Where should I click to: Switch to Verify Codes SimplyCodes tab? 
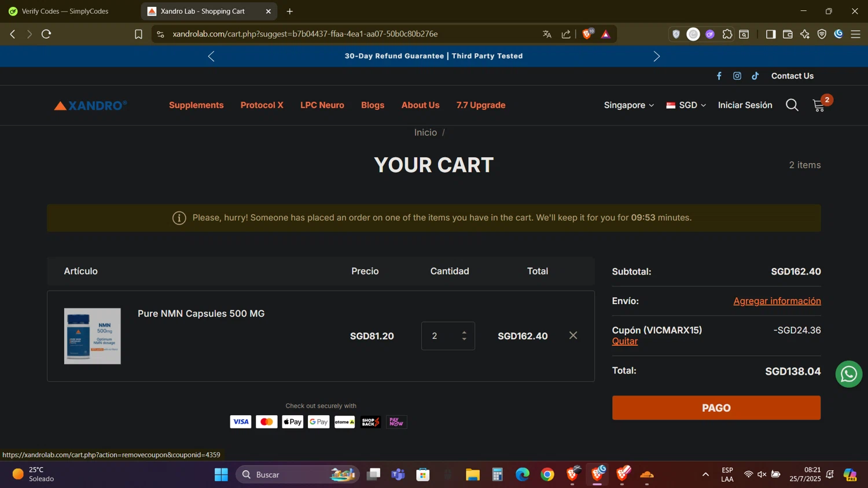pos(65,11)
